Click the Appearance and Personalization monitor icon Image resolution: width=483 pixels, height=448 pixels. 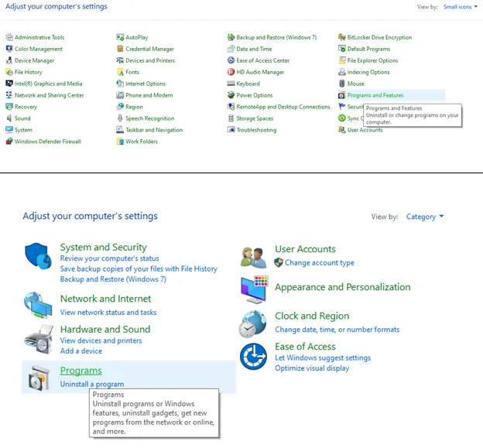[x=254, y=289]
